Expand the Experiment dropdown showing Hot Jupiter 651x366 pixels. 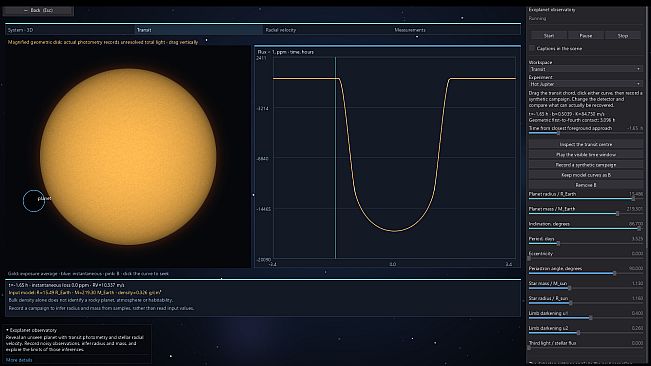(x=585, y=84)
